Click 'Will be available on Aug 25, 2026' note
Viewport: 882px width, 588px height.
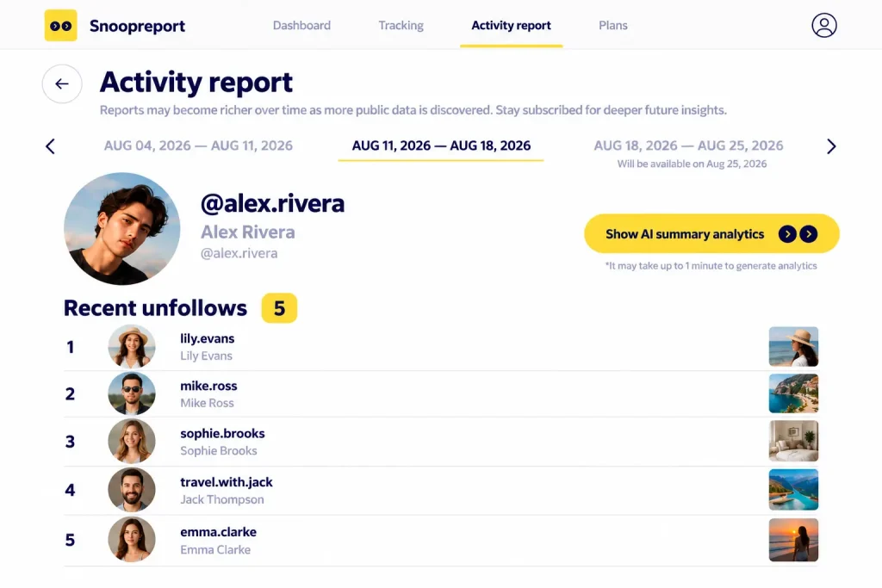692,164
